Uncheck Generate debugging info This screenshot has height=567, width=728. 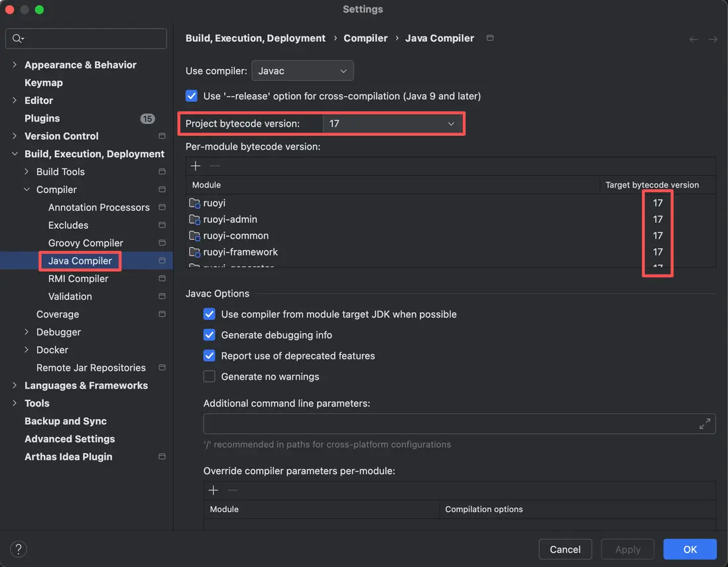tap(210, 335)
